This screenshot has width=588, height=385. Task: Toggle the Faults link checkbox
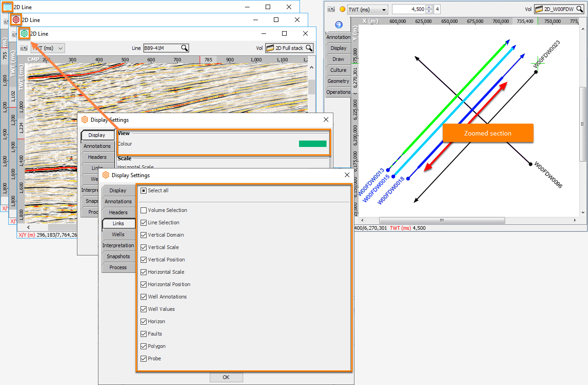coord(144,334)
